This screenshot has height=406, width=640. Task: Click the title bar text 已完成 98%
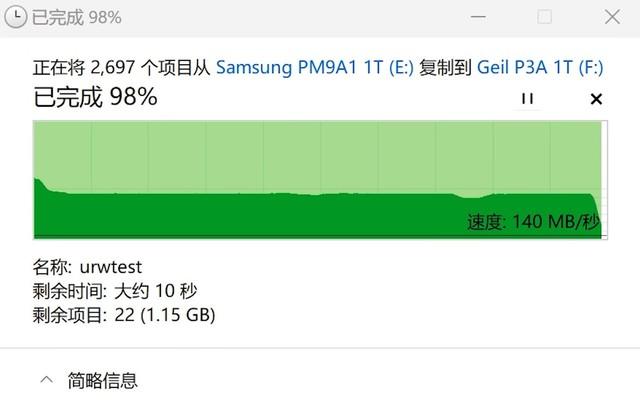coord(77,18)
